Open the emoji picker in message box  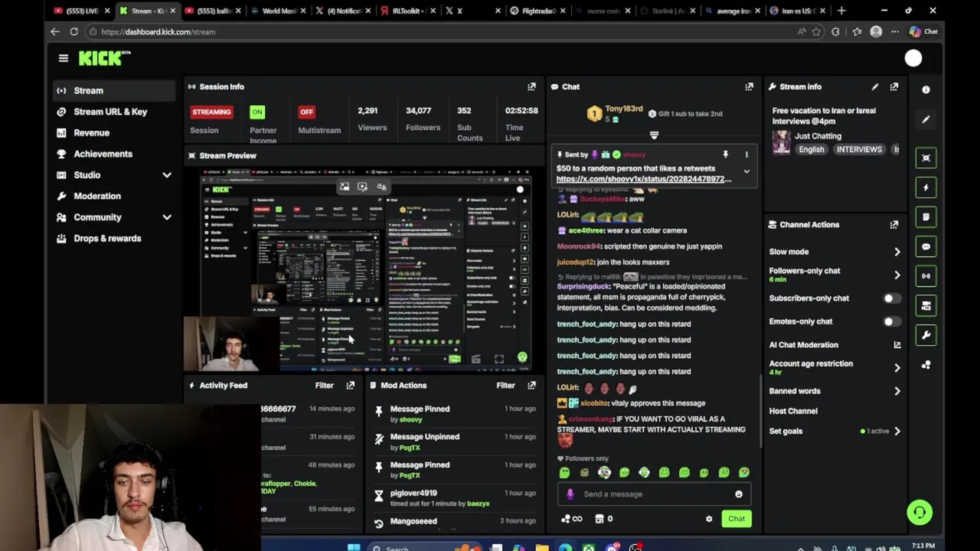coord(739,494)
